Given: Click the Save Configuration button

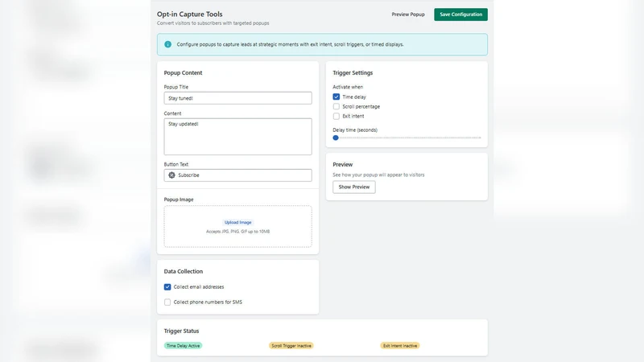Looking at the screenshot, I should 460,14.
